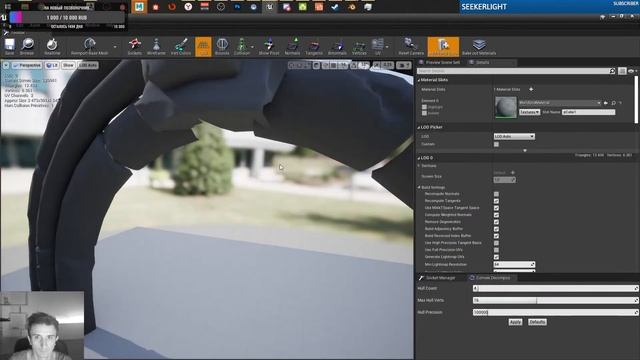Click the viewport Show button
The width and height of the screenshot is (640, 360).
[68, 65]
